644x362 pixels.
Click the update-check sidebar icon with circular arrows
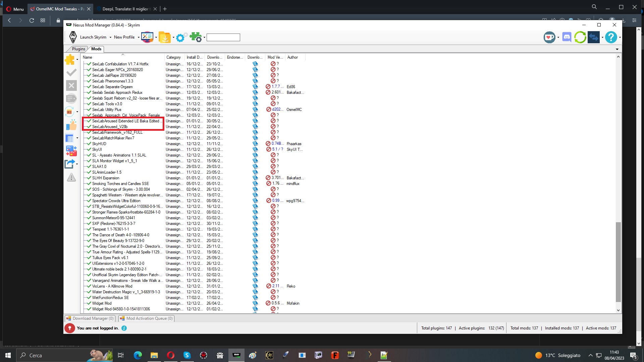(x=69, y=112)
